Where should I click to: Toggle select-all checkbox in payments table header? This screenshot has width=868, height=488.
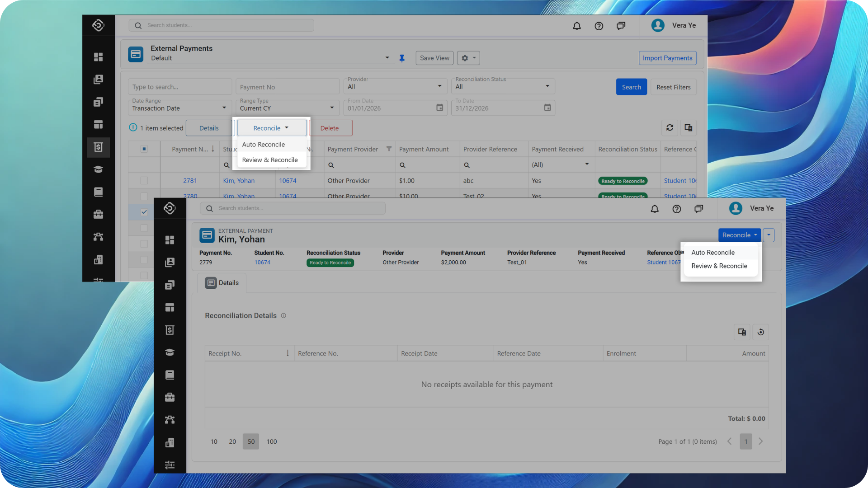pos(144,149)
